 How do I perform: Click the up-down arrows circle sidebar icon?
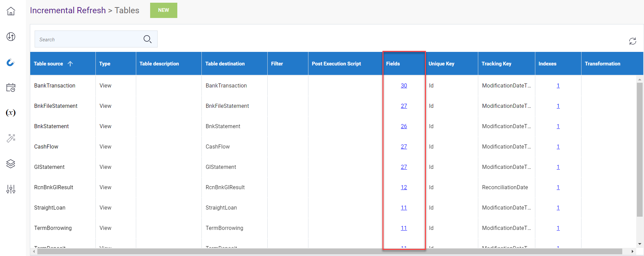pos(11,37)
